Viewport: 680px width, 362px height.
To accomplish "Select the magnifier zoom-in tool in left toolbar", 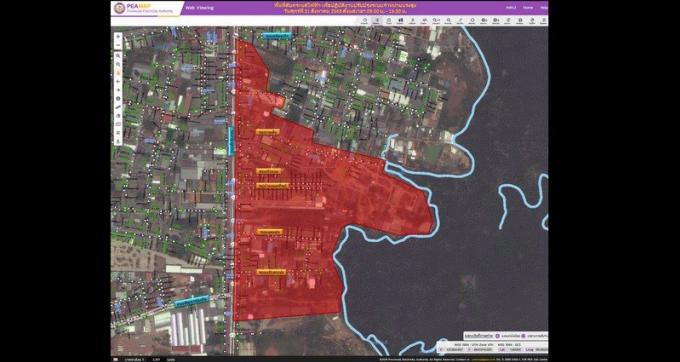I will click(118, 55).
